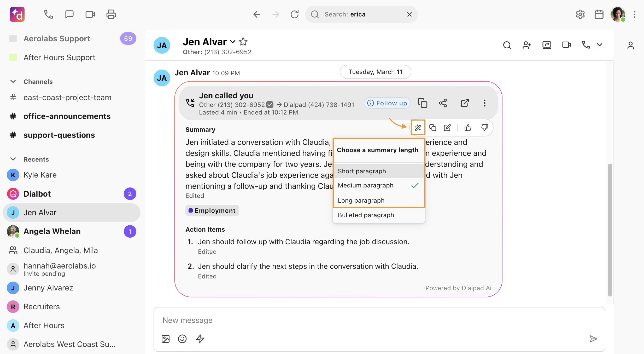Open hannah@aerolabs.io contact

72,269
